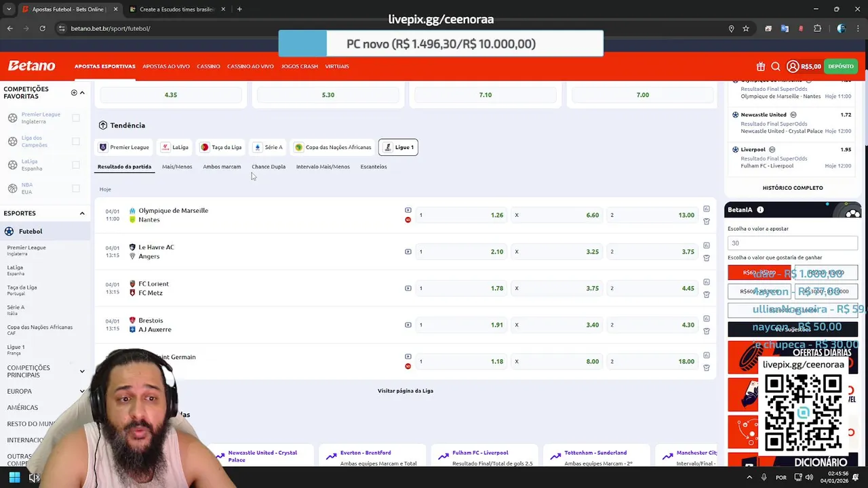Screen dimensions: 868x488
Task: Select draw odds 3.25 for Le Havre match
Action: click(557, 251)
